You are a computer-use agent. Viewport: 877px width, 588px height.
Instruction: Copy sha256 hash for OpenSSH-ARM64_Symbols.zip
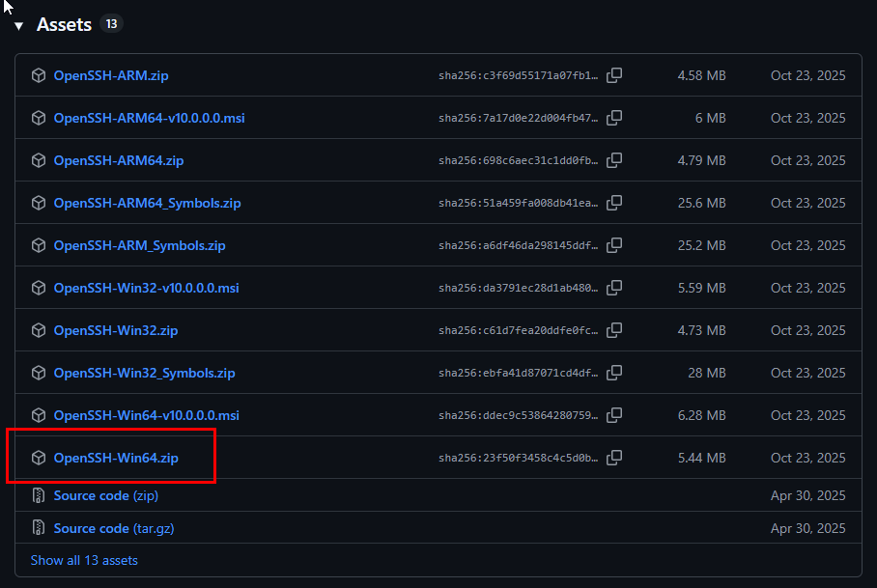[614, 203]
